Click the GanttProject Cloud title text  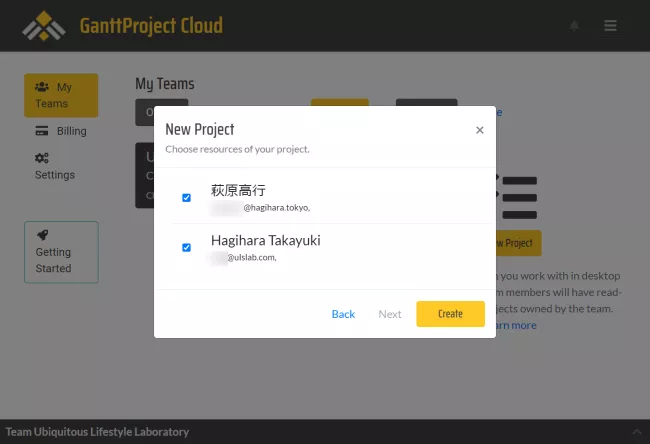(151, 26)
